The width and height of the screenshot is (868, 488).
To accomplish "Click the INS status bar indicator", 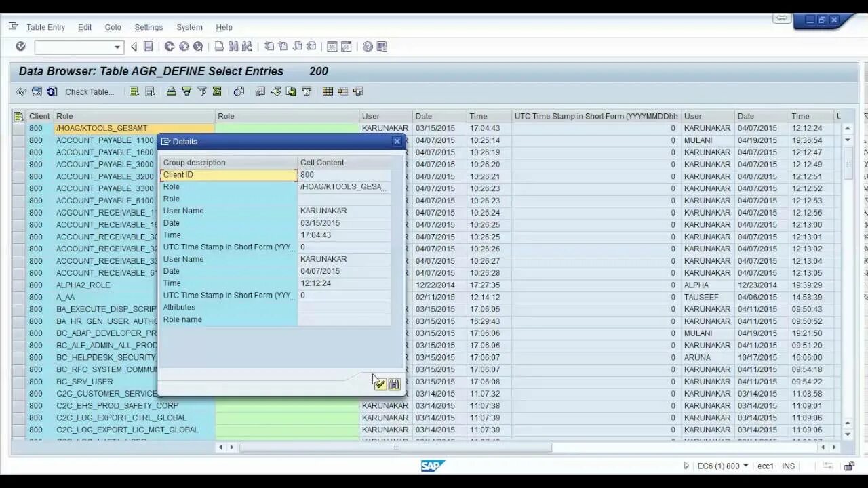I will (x=789, y=466).
